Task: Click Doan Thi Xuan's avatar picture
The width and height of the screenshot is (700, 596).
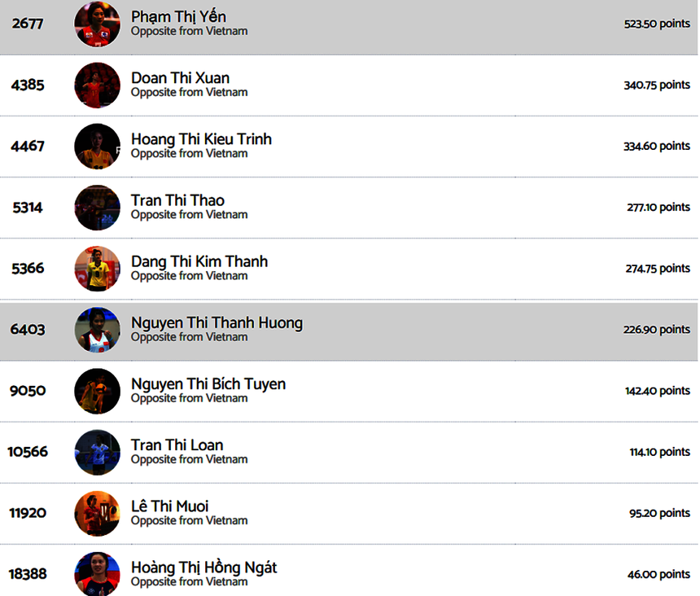Action: [x=97, y=85]
